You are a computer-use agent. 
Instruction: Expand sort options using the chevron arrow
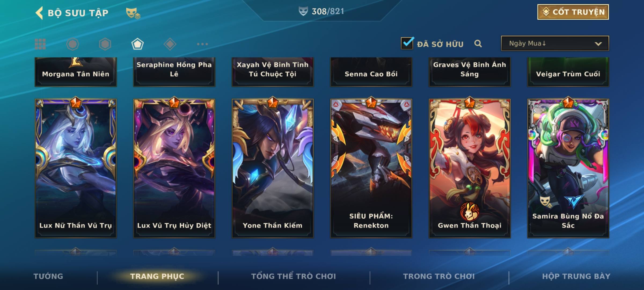[x=598, y=44]
